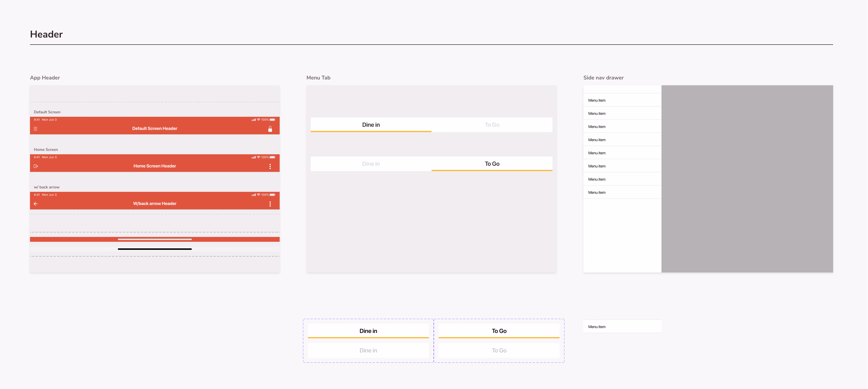Click the logout icon in Home Screen Header

tap(36, 166)
